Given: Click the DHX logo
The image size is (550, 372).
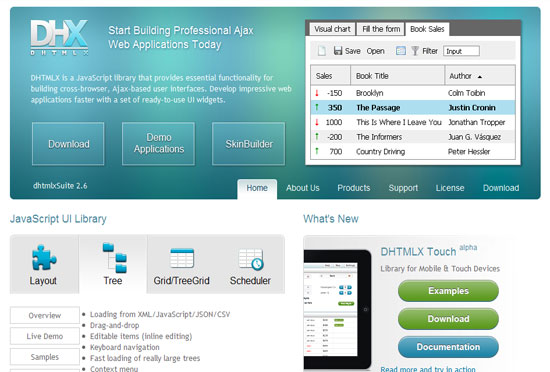Looking at the screenshot, I should [x=59, y=37].
